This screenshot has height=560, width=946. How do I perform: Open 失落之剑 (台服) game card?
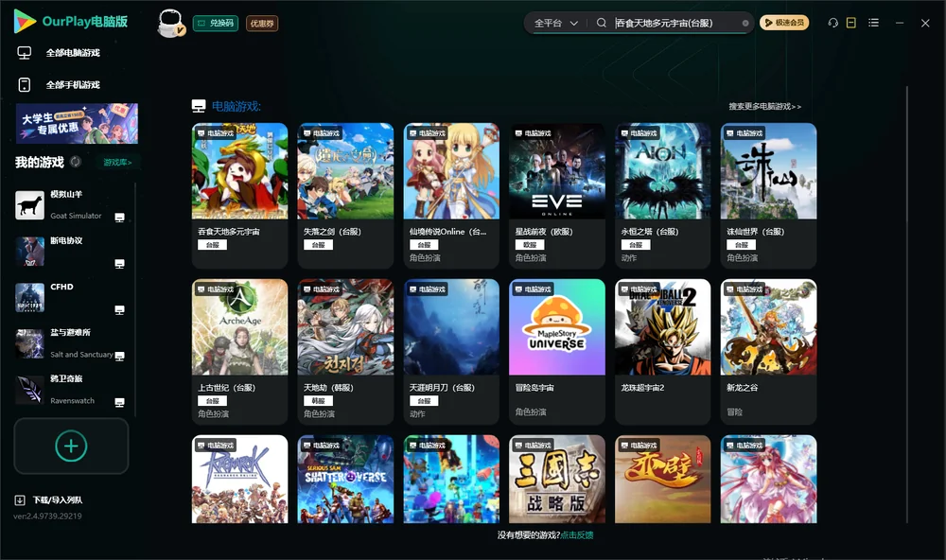(345, 196)
